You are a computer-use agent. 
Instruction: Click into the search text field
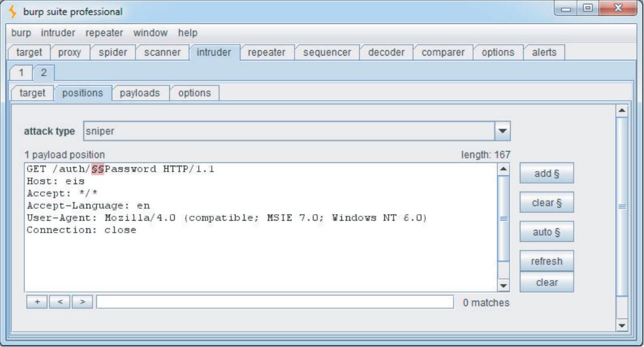point(275,302)
